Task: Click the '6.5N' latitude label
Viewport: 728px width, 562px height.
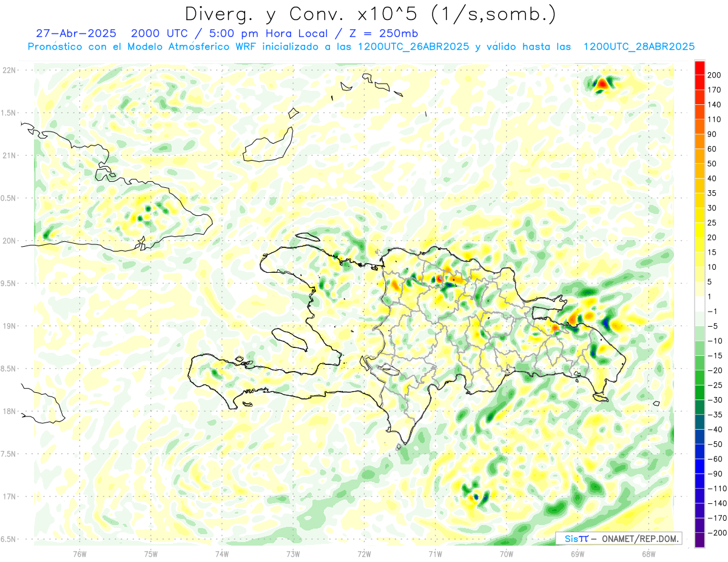Action: coord(8,539)
